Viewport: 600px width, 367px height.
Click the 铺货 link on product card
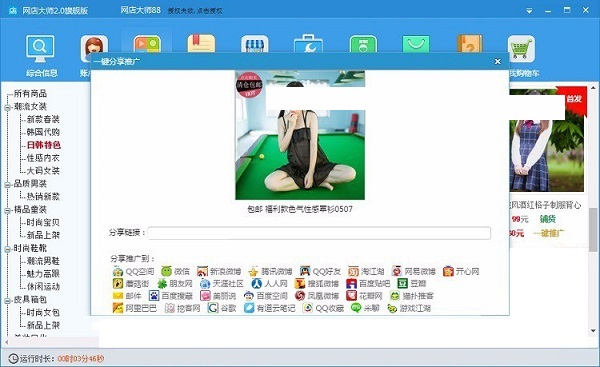click(x=548, y=219)
